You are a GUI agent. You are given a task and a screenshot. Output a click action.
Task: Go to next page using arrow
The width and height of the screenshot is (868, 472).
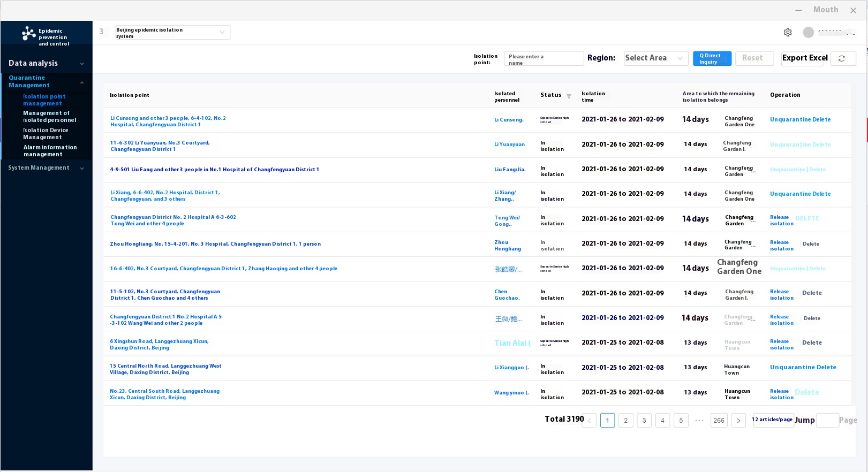tap(738, 421)
